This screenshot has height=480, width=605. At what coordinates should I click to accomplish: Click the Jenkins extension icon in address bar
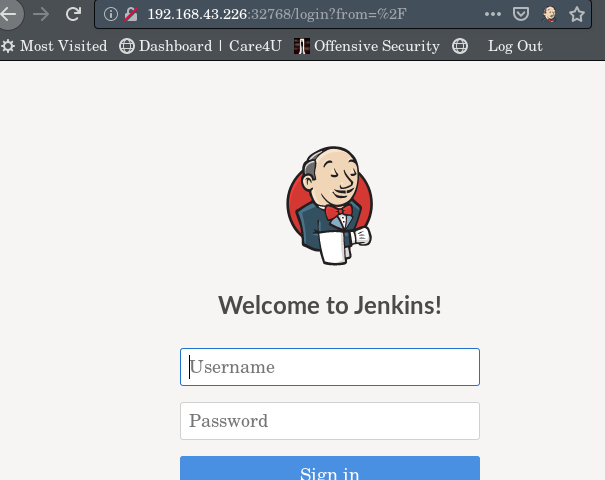coord(549,14)
